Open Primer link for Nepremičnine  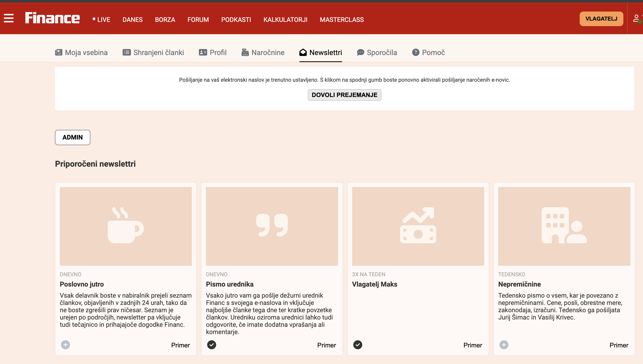(x=619, y=345)
